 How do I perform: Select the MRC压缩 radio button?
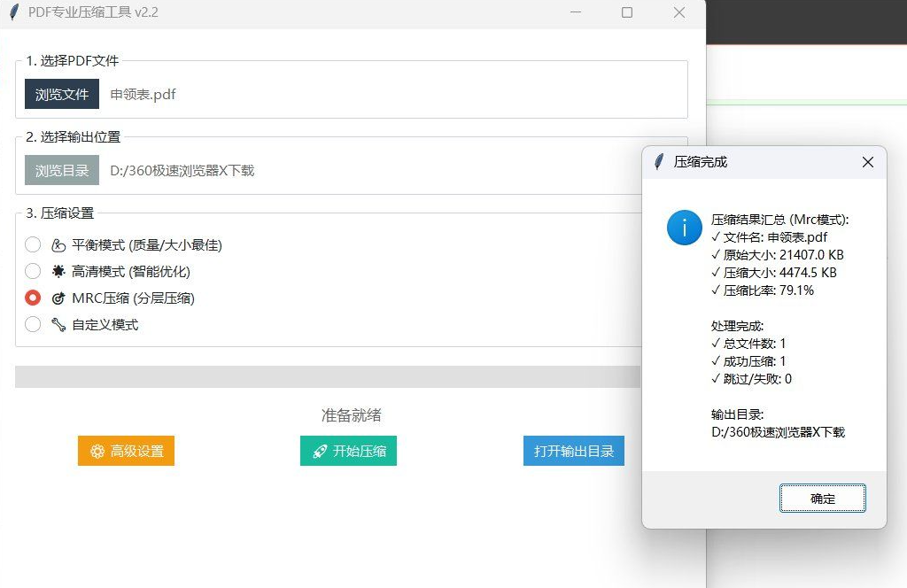pyautogui.click(x=33, y=298)
